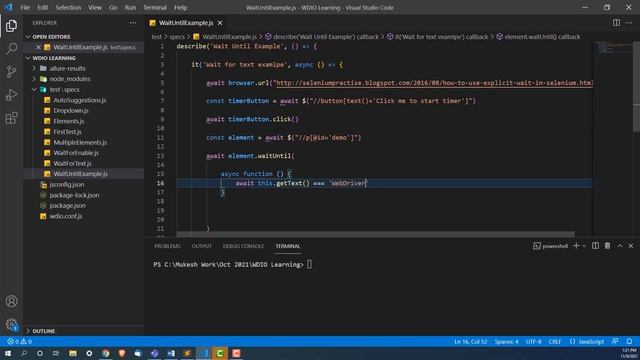The image size is (640, 360).
Task: Open package.json file
Action: (x=67, y=205)
